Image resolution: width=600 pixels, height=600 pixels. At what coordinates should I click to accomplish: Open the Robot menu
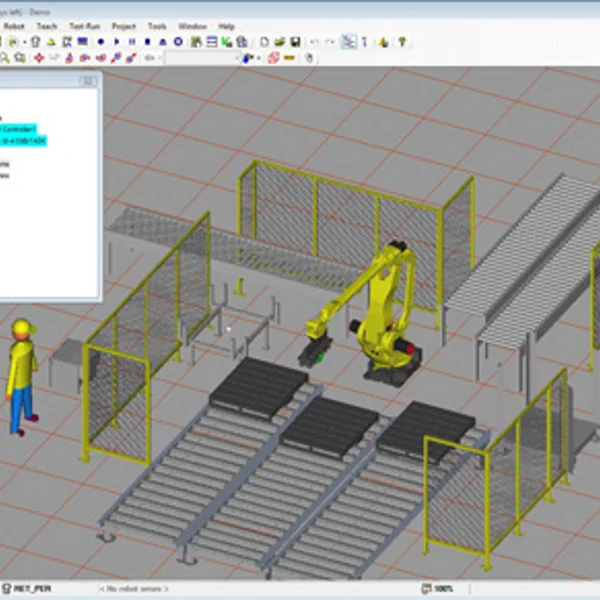pyautogui.click(x=14, y=26)
